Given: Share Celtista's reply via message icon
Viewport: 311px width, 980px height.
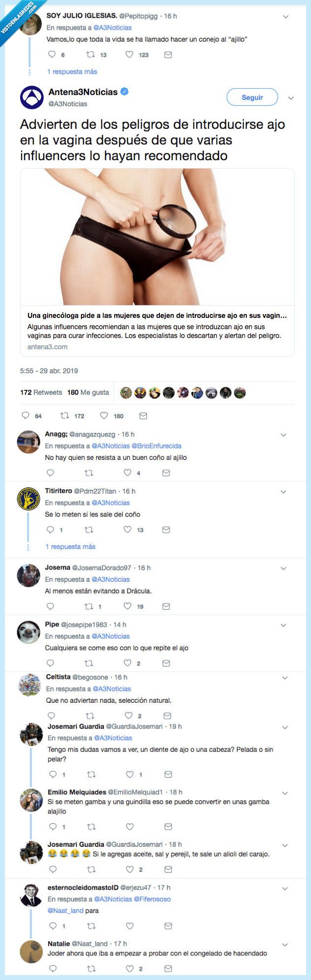Looking at the screenshot, I should point(167,716).
